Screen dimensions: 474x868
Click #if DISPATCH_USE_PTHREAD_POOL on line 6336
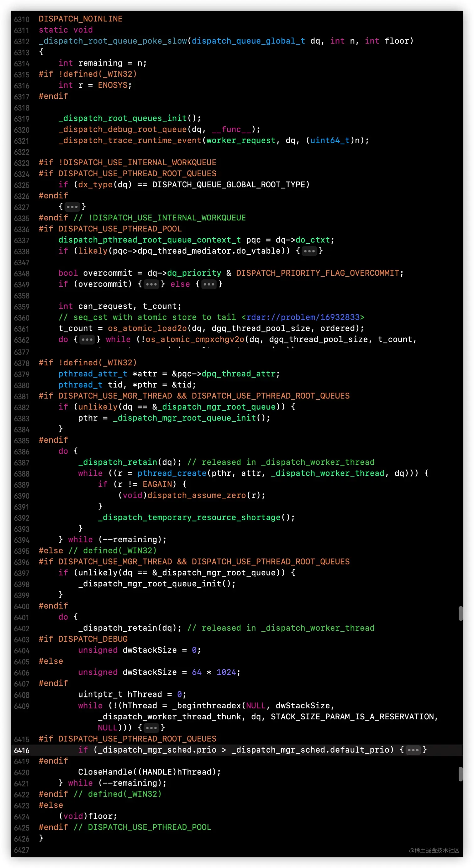pyautogui.click(x=110, y=229)
